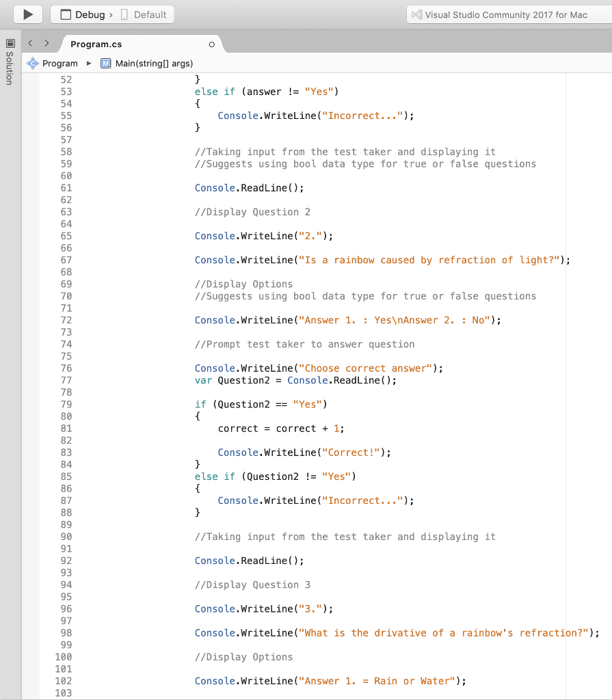Click line number 79 in the gutter

[x=66, y=405]
